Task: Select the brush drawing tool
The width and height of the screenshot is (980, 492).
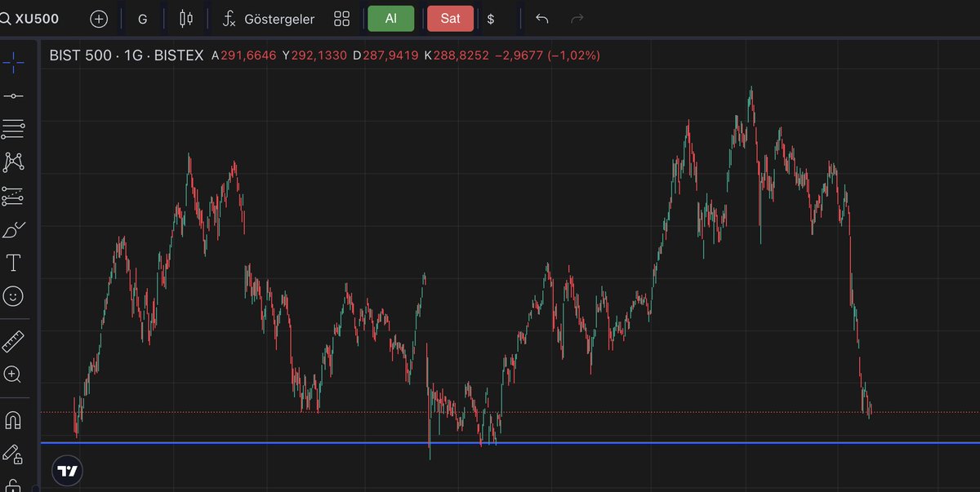Action: pos(12,230)
